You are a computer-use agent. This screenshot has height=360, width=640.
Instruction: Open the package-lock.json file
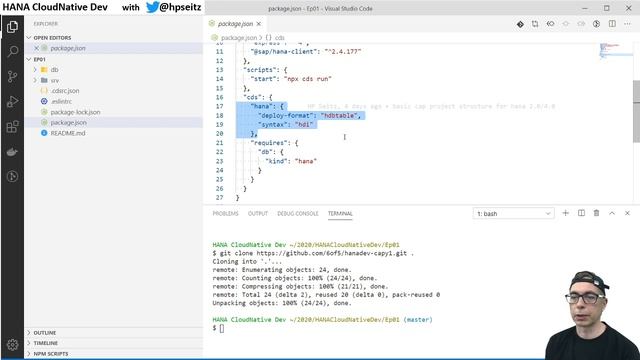click(x=75, y=112)
